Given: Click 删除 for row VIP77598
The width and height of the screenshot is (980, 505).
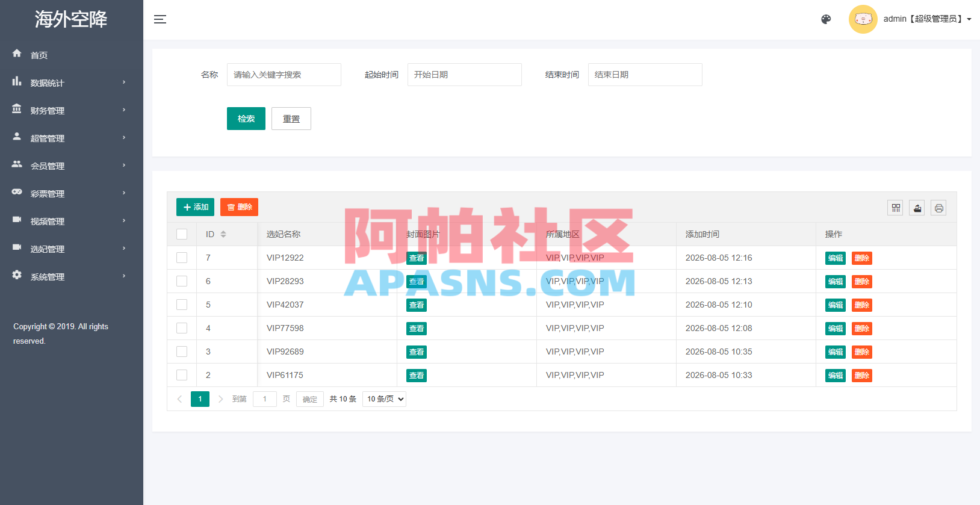Looking at the screenshot, I should [862, 329].
